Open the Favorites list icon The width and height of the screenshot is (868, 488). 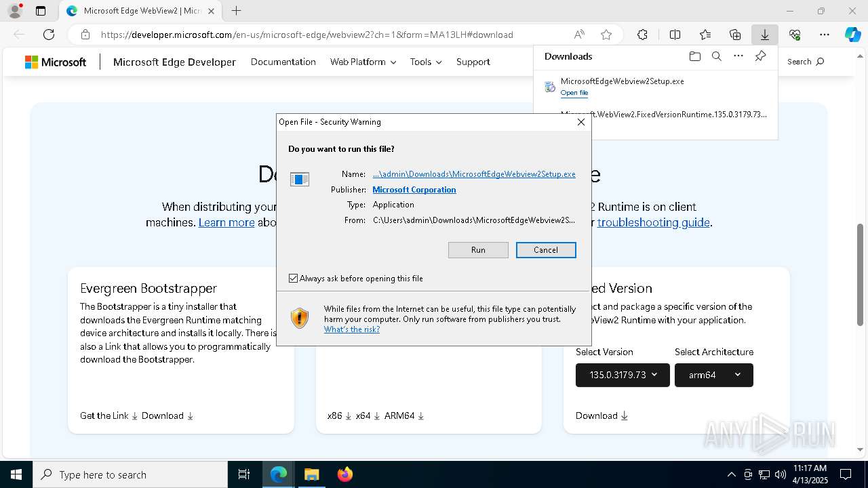click(705, 35)
